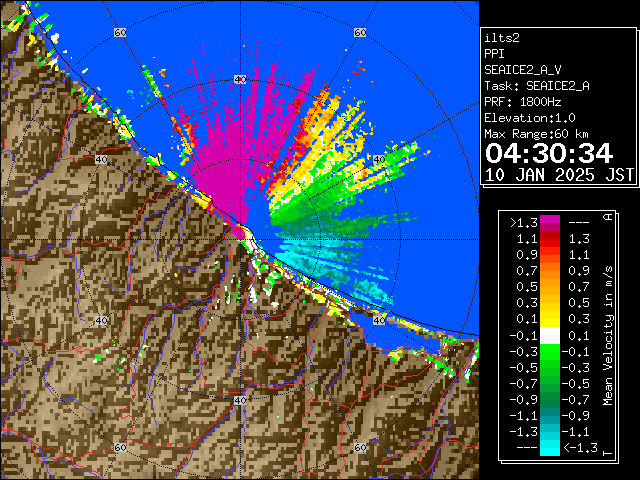Select the bright red legend swatch

click(550, 243)
